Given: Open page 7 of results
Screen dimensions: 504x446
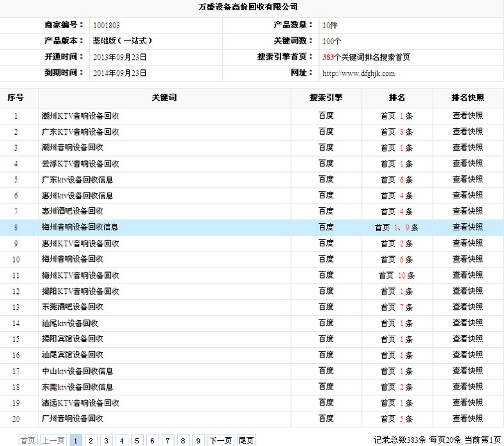Looking at the screenshot, I should coord(168,440).
